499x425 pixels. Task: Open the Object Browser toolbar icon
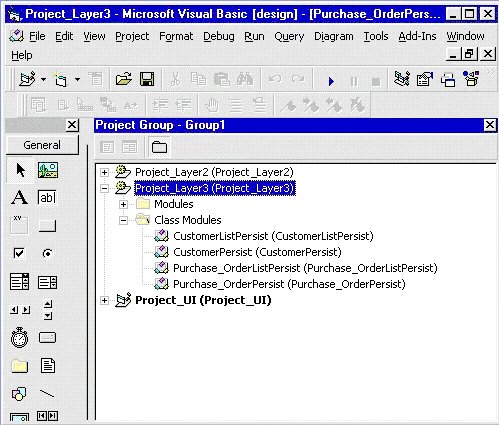point(471,78)
